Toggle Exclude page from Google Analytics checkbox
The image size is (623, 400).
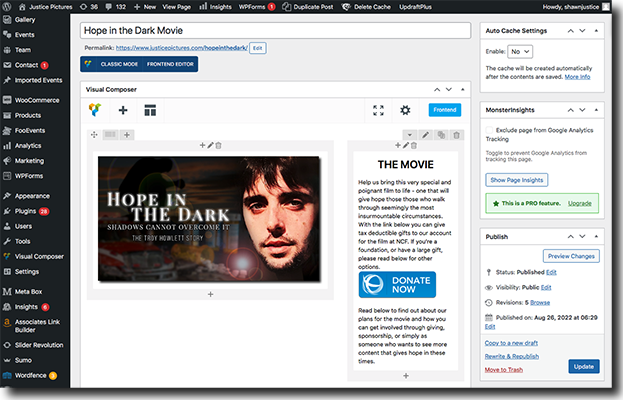point(489,130)
